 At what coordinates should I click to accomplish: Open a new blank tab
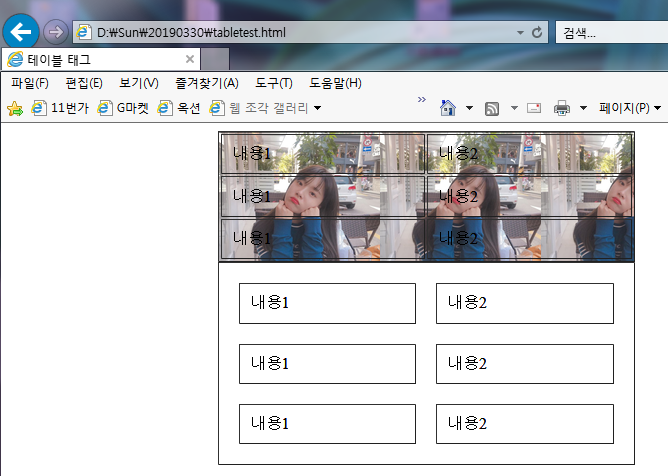[x=215, y=59]
